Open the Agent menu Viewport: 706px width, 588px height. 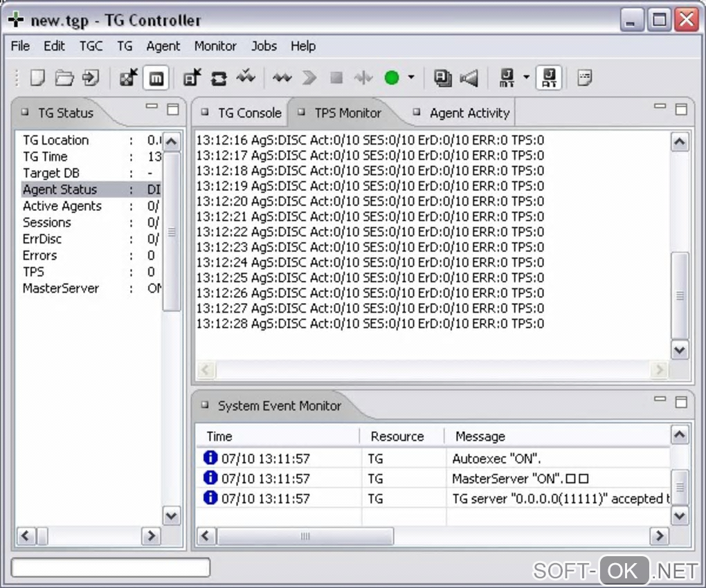pos(163,46)
